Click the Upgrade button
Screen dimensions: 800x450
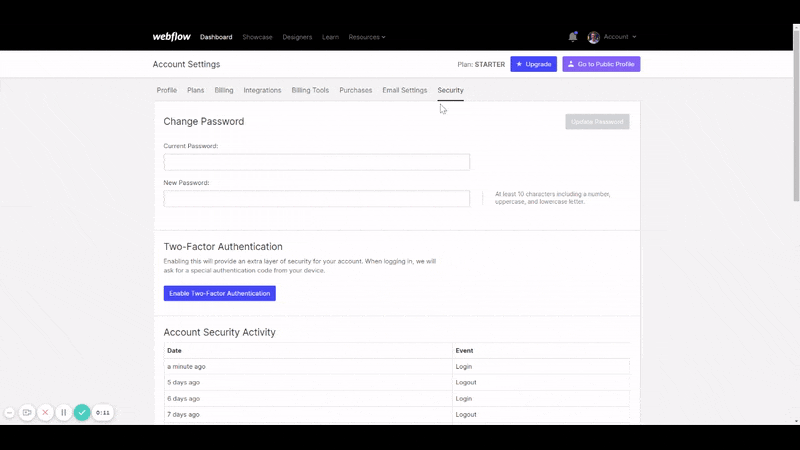534,64
